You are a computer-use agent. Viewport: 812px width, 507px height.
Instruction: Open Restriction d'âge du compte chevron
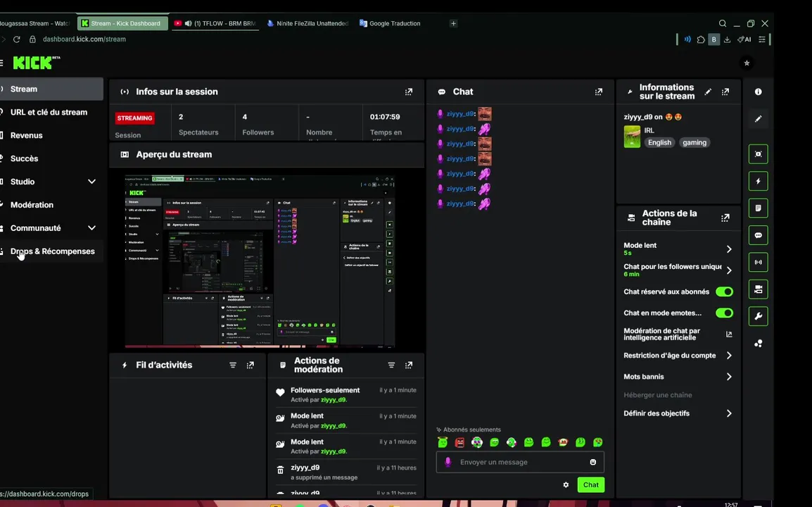click(x=729, y=356)
